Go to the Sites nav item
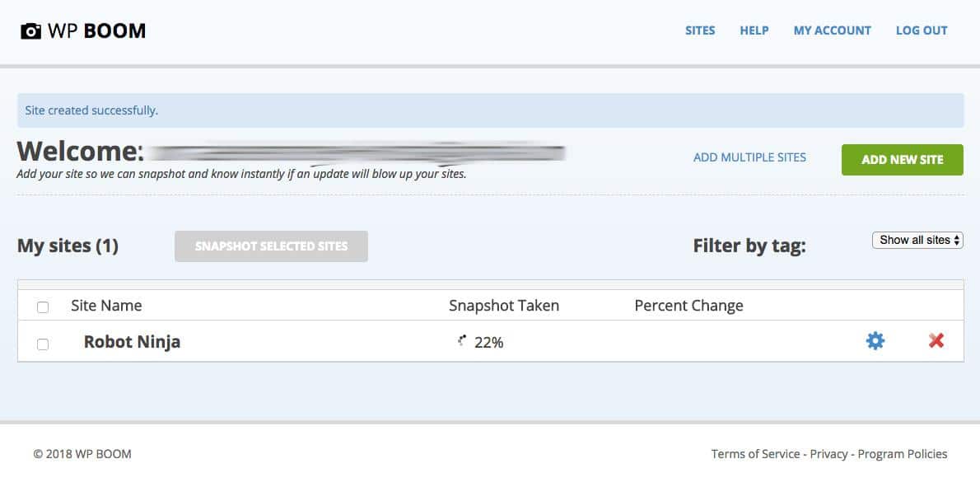 700,30
